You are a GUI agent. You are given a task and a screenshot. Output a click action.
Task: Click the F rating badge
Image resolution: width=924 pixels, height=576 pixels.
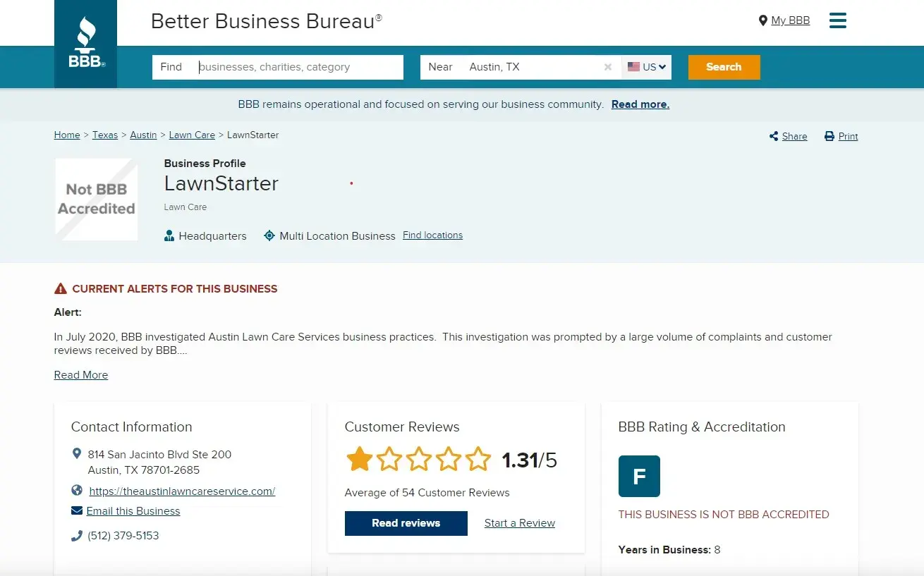click(639, 477)
